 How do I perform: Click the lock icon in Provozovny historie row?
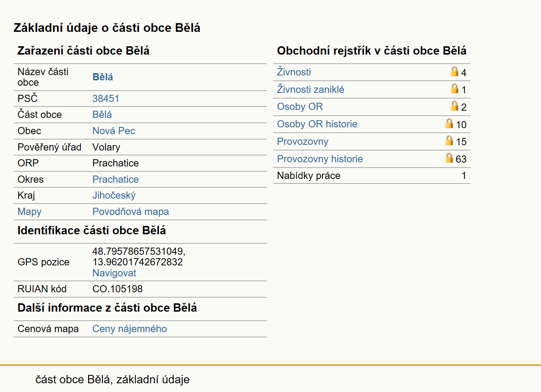tap(449, 158)
